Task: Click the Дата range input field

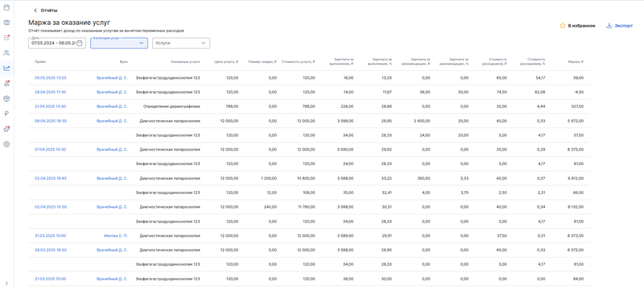Action: pos(53,43)
